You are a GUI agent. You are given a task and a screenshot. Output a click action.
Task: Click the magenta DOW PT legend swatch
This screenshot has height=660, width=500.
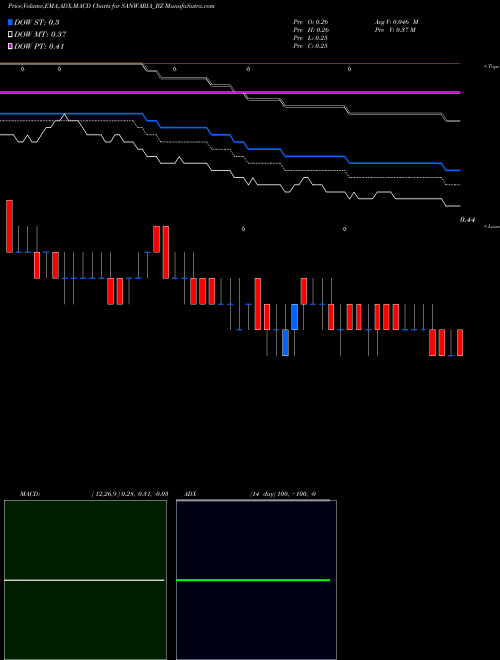click(x=10, y=47)
